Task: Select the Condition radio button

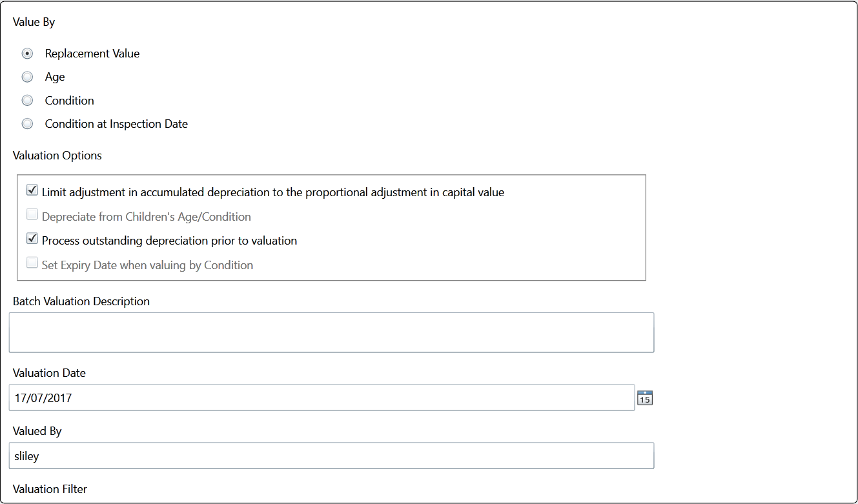Action: (x=27, y=101)
